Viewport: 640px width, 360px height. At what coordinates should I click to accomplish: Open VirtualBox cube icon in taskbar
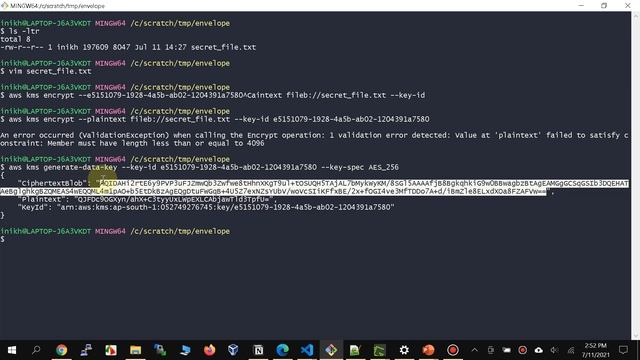point(233,350)
